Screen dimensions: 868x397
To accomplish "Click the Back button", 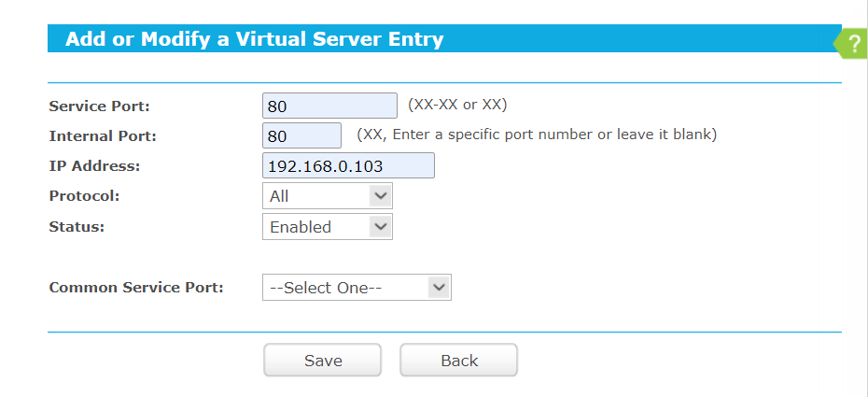I will [458, 361].
